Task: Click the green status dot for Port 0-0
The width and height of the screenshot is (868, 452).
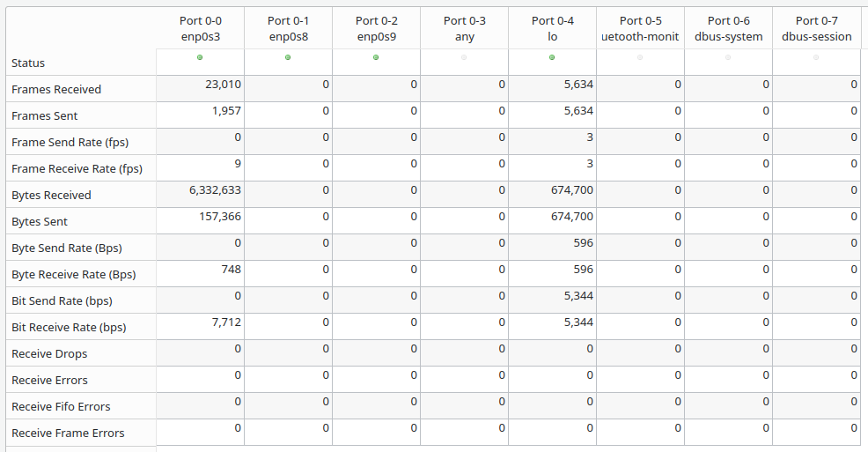Action: 200,57
